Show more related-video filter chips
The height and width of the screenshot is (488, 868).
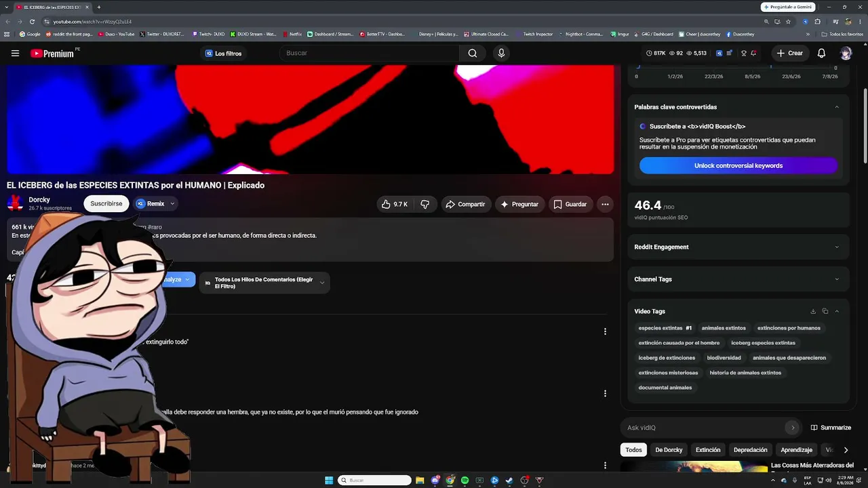click(846, 450)
